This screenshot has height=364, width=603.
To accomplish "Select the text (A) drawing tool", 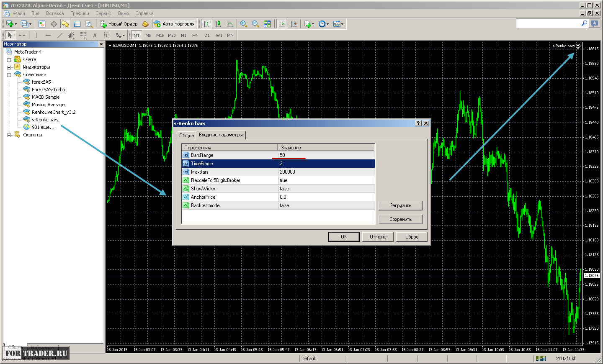I will [x=95, y=35].
